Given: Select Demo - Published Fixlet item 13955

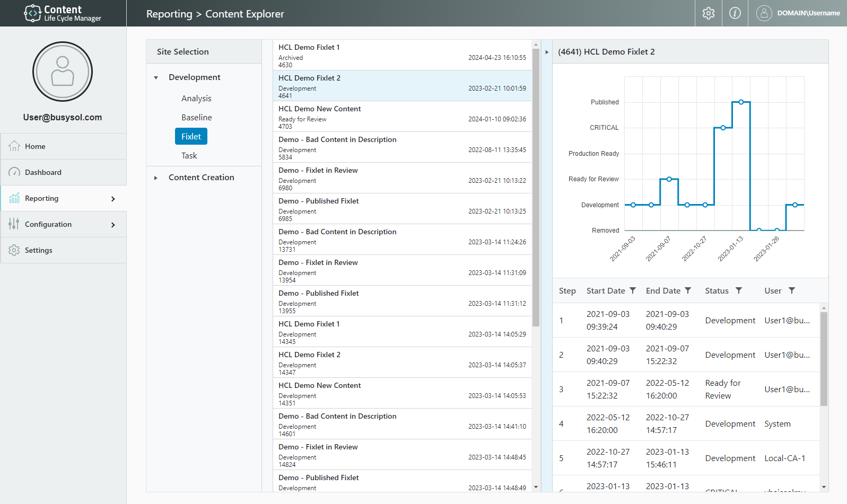Looking at the screenshot, I should coord(402,301).
